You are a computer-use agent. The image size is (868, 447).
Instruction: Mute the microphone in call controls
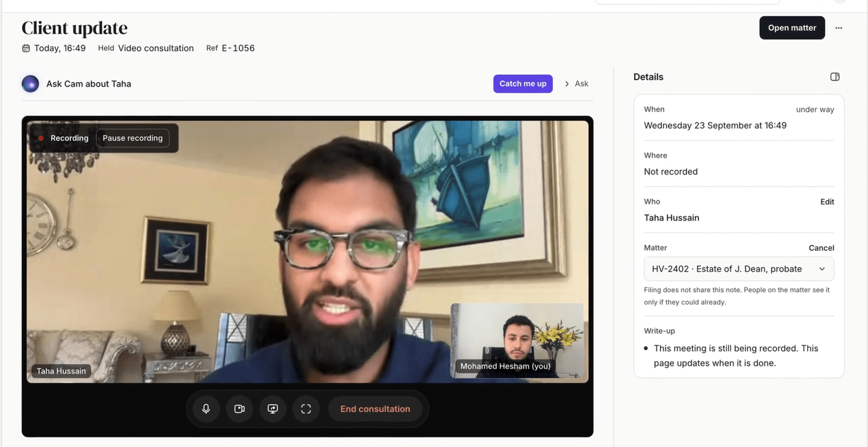tap(206, 409)
